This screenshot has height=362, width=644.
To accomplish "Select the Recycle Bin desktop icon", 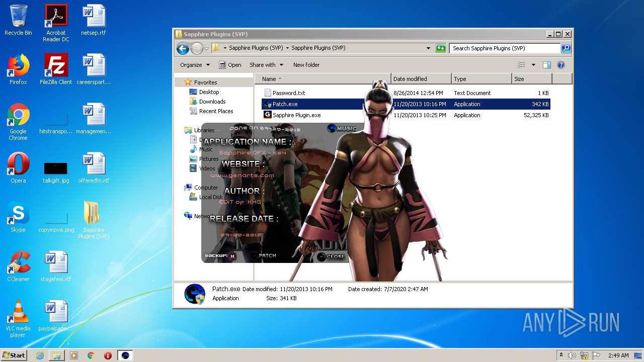I will 18,20.
